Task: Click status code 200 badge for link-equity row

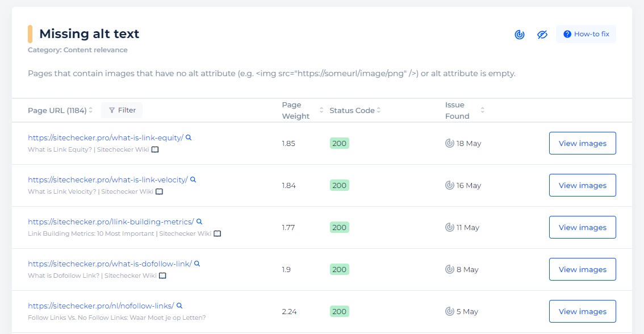Action: 339,143
